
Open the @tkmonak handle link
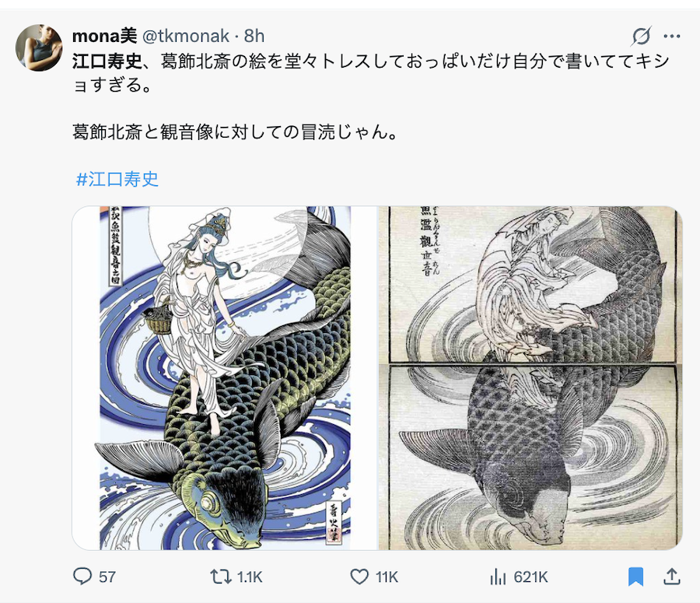[186, 36]
